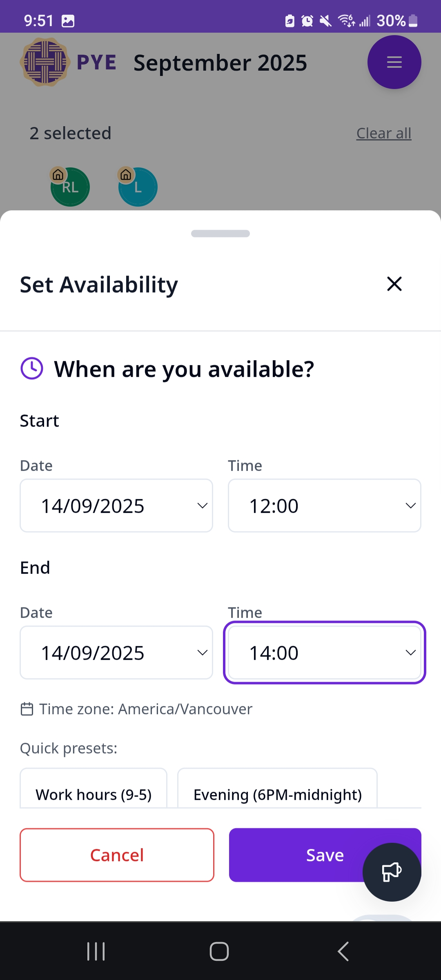
Task: Tap the calendar icon next to time zone
Action: click(27, 709)
